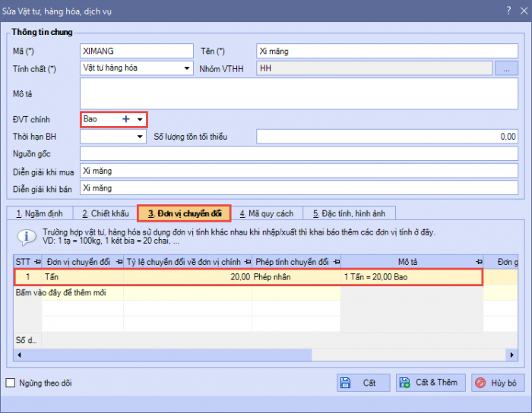Click pin icon in Đơn vị chuyển đổi header

coord(117,262)
